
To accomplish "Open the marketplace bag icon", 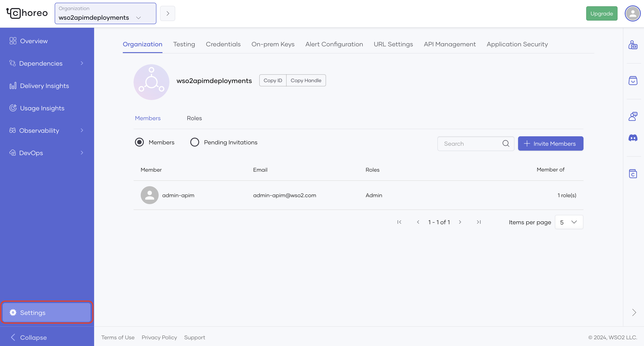I will click(x=633, y=81).
